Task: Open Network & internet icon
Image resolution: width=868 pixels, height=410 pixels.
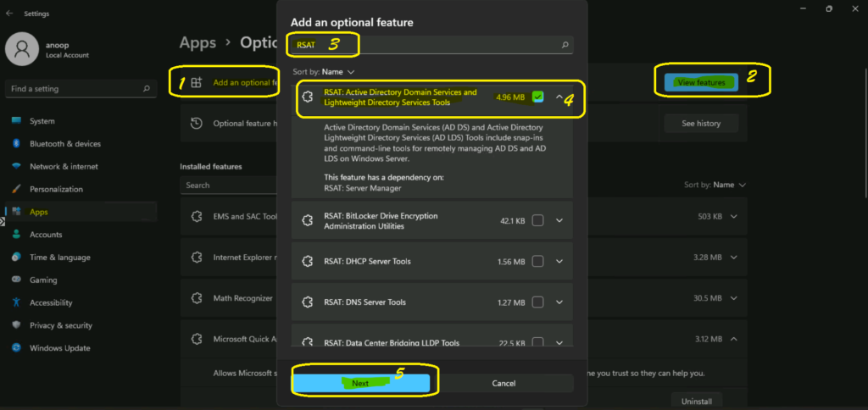Action: click(x=16, y=166)
